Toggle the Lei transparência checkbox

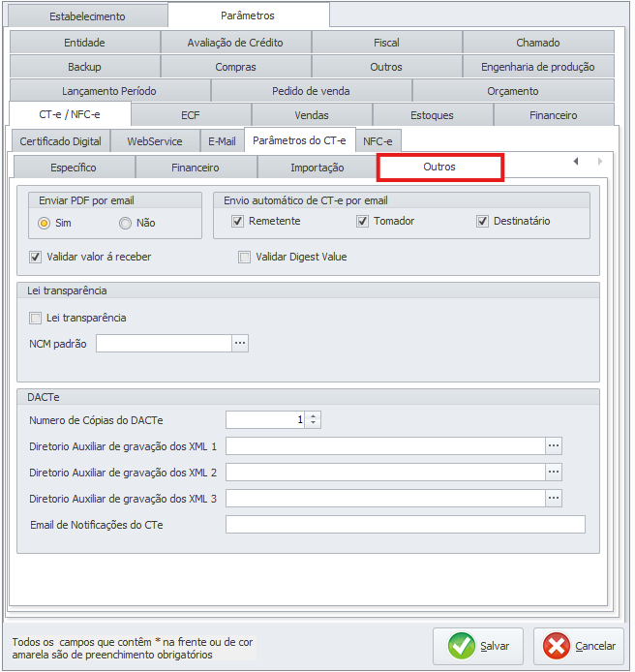pyautogui.click(x=36, y=318)
